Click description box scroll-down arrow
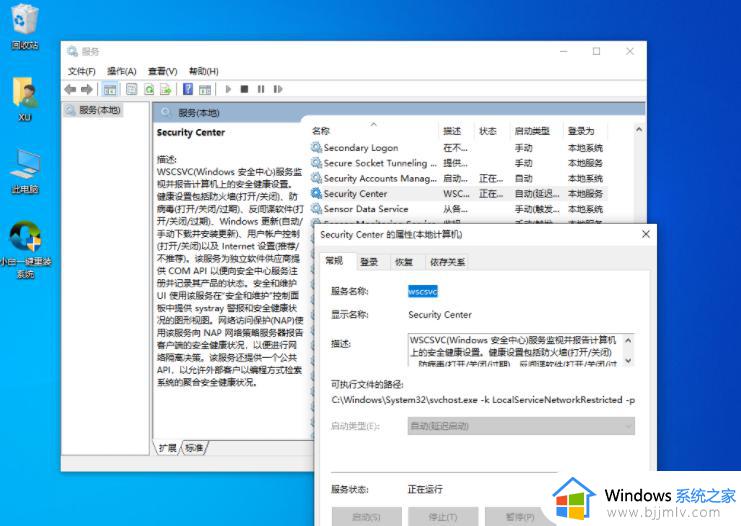Image resolution: width=741 pixels, height=526 pixels. point(628,361)
